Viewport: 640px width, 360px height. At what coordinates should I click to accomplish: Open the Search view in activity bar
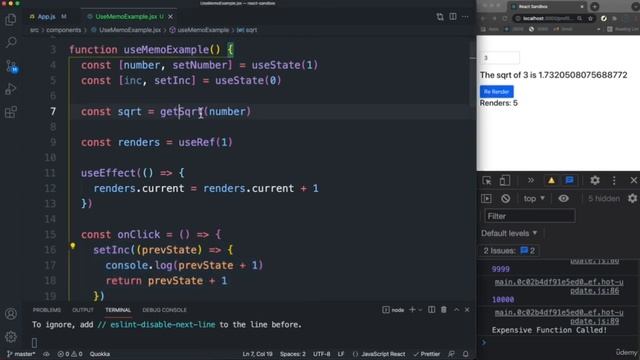11,42
